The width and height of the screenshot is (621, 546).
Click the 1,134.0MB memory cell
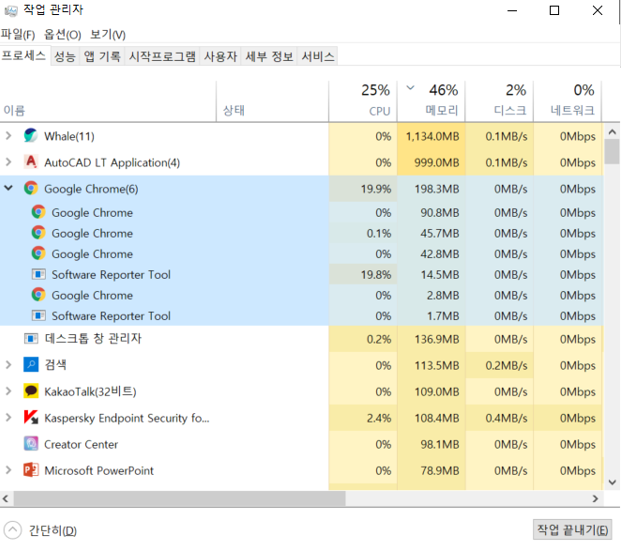tap(431, 136)
